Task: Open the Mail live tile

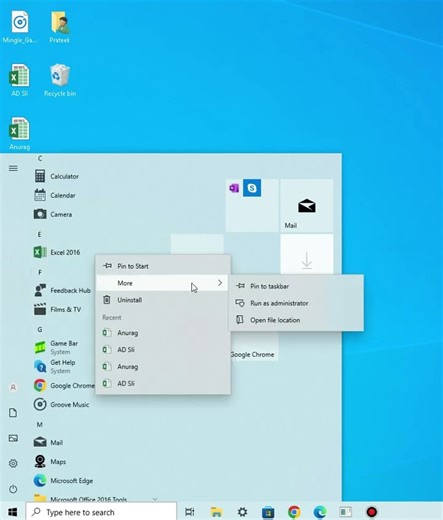Action: click(307, 205)
